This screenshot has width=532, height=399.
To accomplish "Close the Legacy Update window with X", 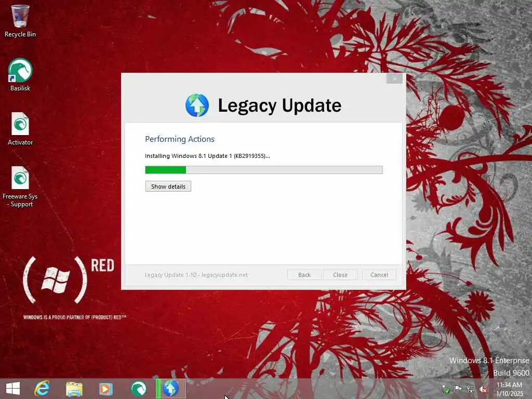I will coord(394,79).
